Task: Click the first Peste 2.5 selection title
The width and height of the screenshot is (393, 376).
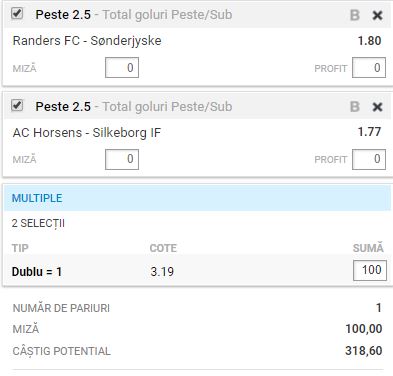Action: pos(63,15)
